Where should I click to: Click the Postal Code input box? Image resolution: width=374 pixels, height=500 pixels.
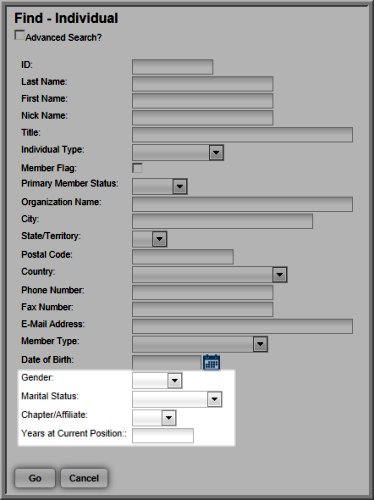click(x=183, y=257)
